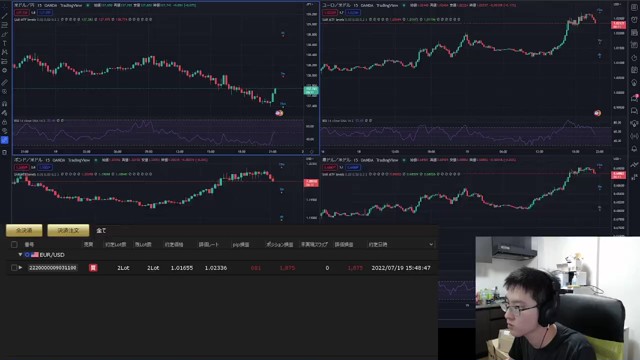This screenshot has width=640, height=360.
Task: Open the column options dropdown at header end
Action: pos(431,244)
